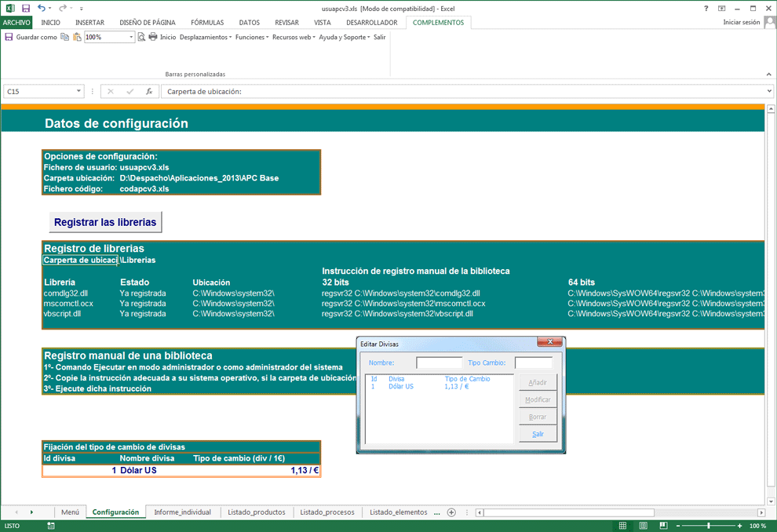
Task: Click the Borrar button in Editar Divisas
Action: tap(538, 417)
